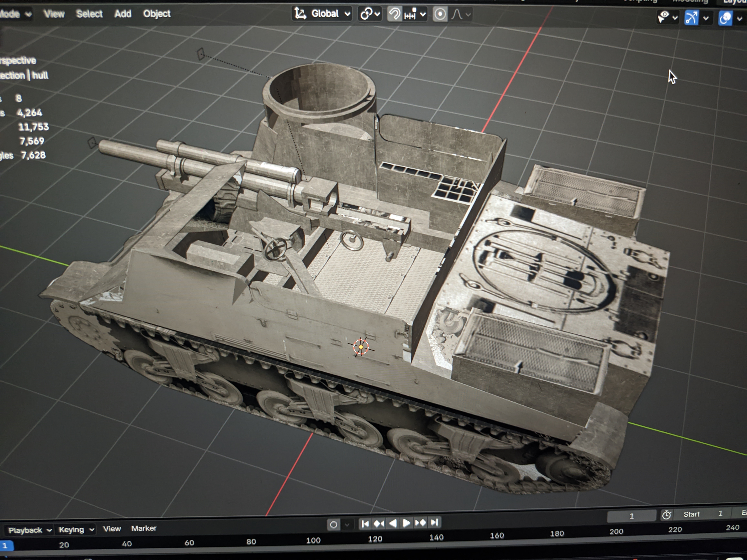Click the '11,753' statistics value
Image resolution: width=747 pixels, height=560 pixels.
coord(33,127)
